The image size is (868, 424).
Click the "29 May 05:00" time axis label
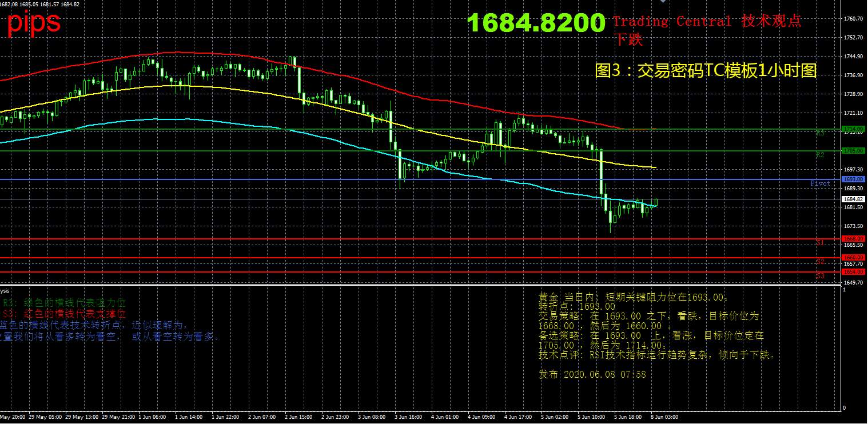pyautogui.click(x=46, y=418)
